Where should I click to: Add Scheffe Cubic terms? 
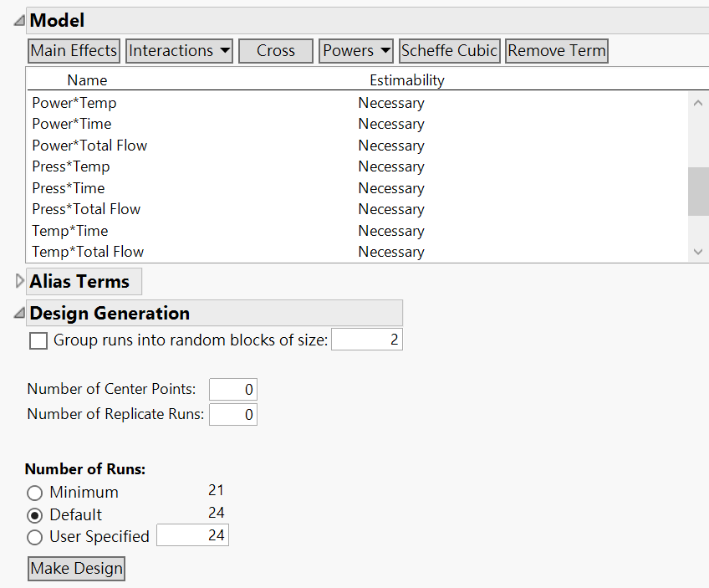(450, 51)
